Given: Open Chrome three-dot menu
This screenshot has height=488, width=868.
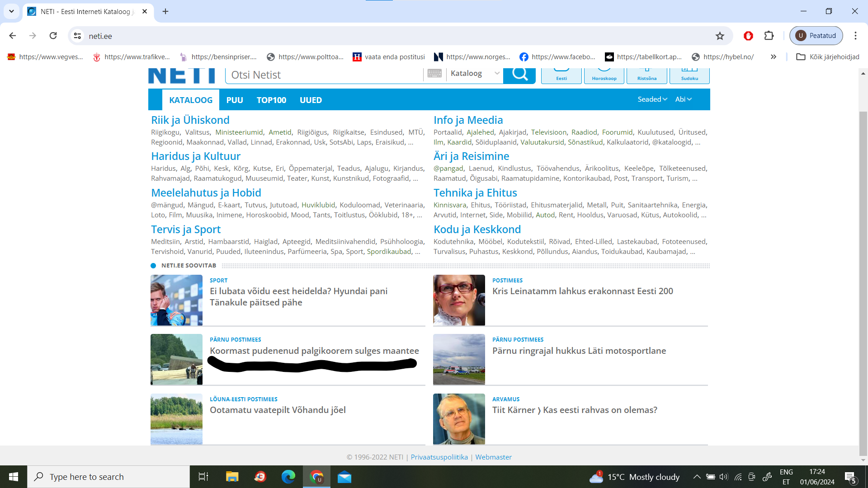Looking at the screenshot, I should pyautogui.click(x=855, y=36).
